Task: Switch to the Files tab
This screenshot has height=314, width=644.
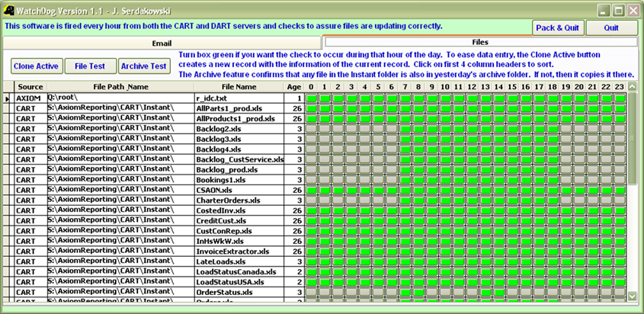Action: tap(480, 42)
